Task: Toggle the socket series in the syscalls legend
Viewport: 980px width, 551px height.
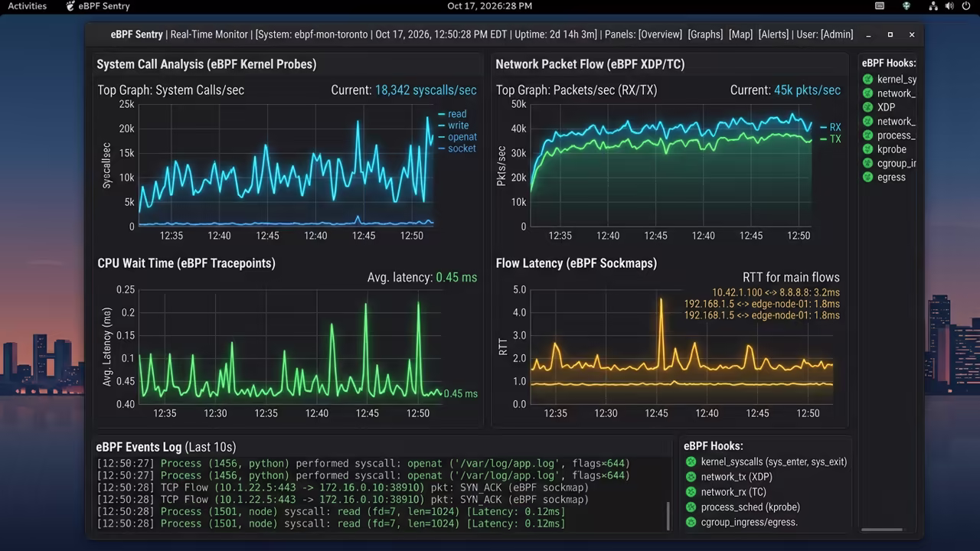Action: click(456, 148)
